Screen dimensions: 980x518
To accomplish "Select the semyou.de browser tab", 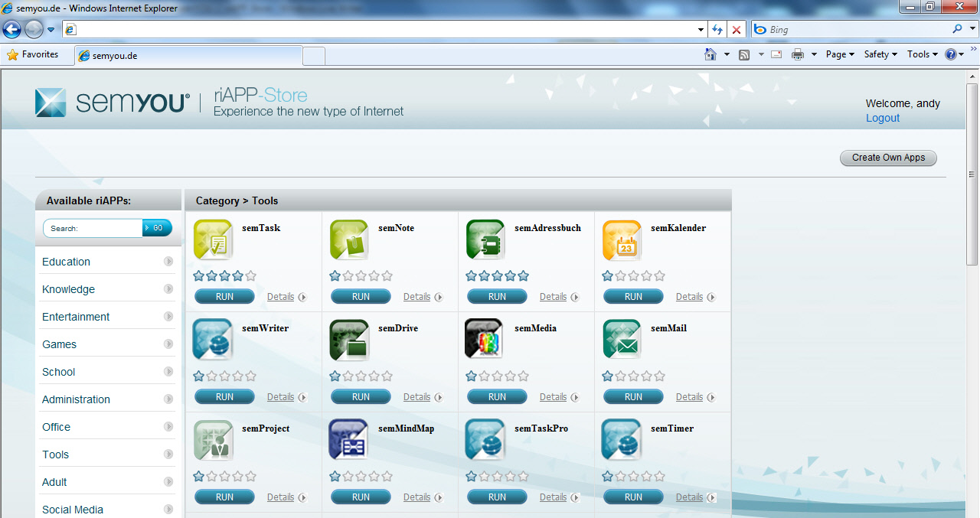I will point(188,55).
